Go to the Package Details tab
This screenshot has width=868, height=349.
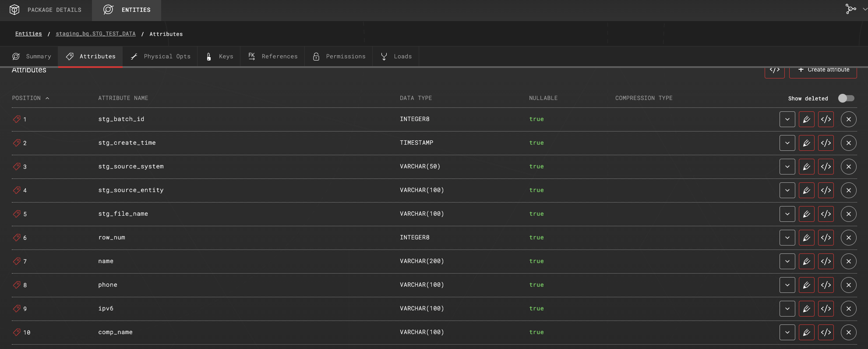tap(46, 10)
